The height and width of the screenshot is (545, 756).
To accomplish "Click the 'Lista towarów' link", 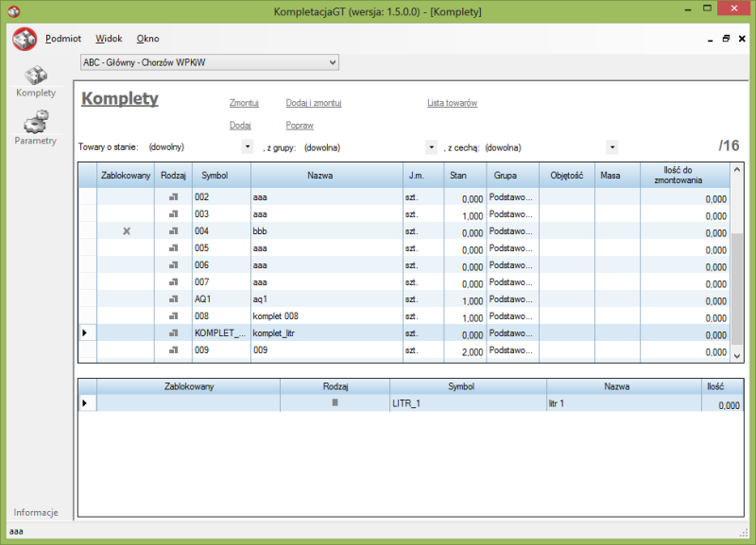I will pos(452,103).
